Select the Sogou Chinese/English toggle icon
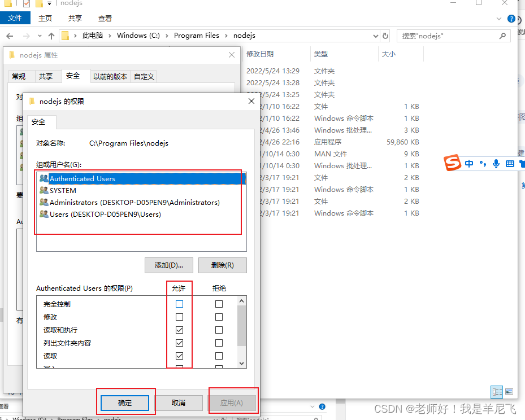This screenshot has width=525, height=420. tap(469, 163)
